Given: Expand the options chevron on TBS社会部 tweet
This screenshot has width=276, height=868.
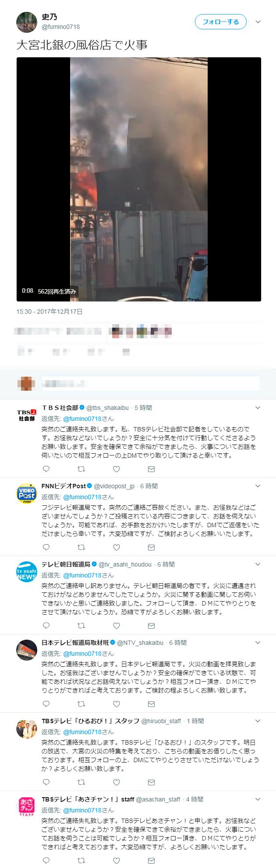Looking at the screenshot, I should point(258,408).
